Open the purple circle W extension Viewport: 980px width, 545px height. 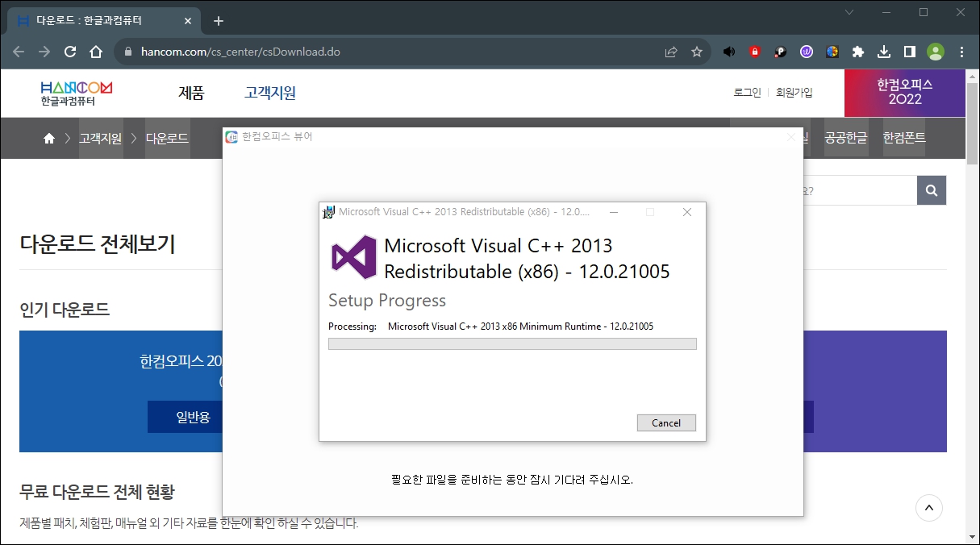pos(807,52)
